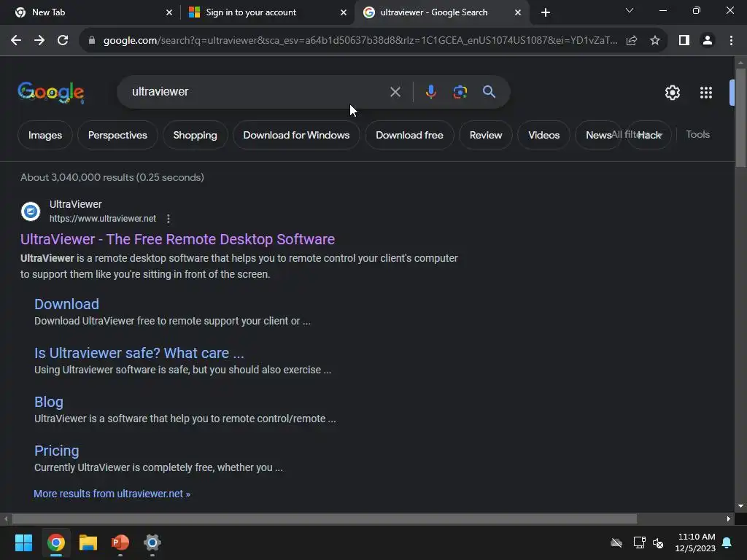The height and width of the screenshot is (560, 747).
Task: Filter results by Perspectives
Action: point(117,135)
